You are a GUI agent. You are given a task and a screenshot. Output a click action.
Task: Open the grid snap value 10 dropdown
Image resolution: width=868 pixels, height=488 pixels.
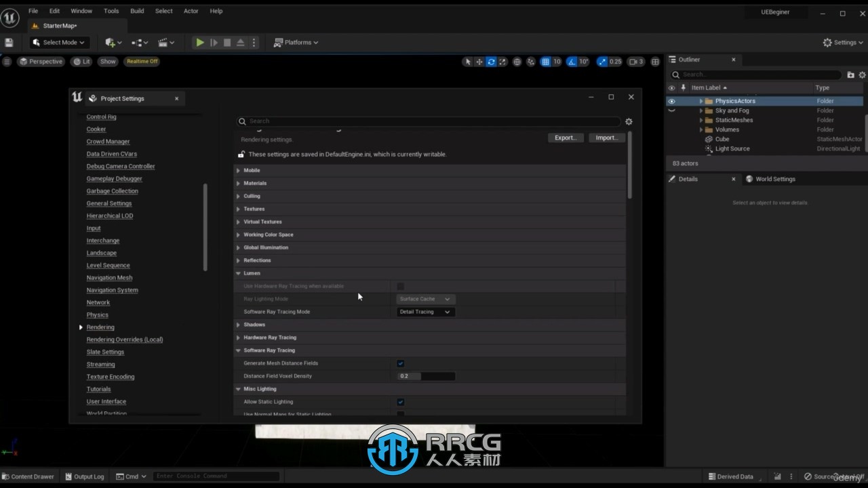[x=557, y=62]
